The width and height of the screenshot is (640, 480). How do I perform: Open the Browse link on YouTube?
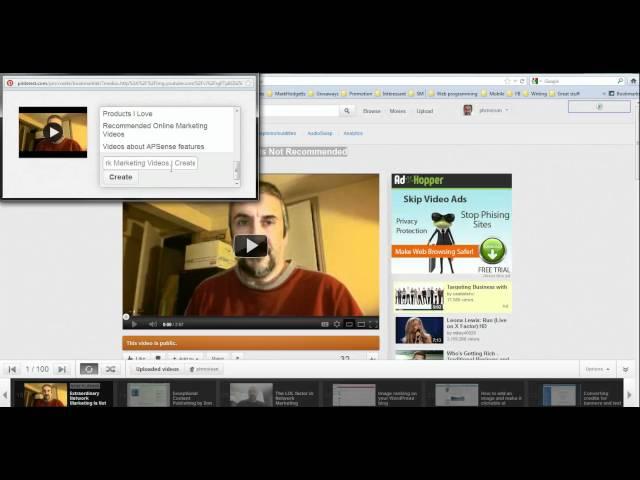372,111
